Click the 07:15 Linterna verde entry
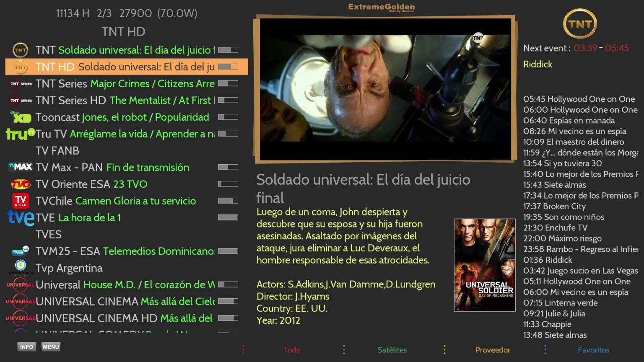 560,303
